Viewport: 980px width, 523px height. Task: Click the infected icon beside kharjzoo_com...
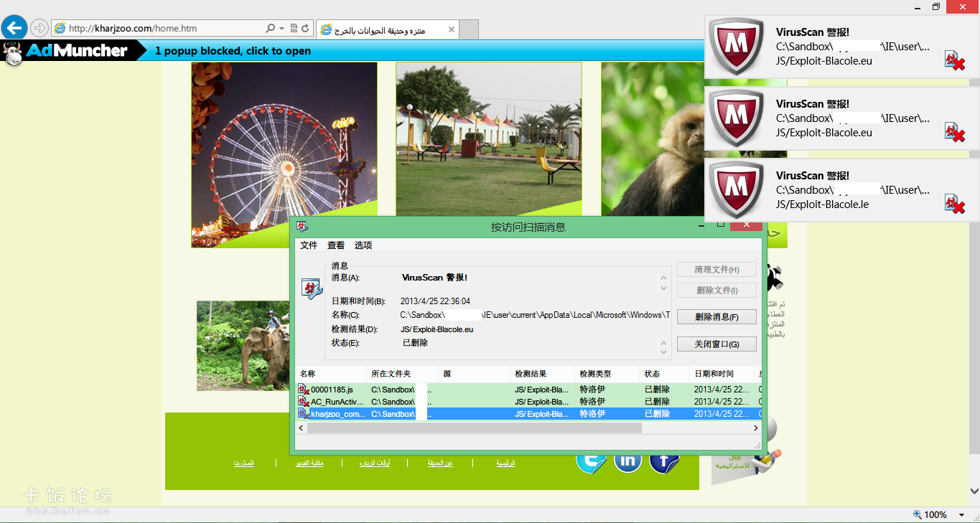[304, 414]
